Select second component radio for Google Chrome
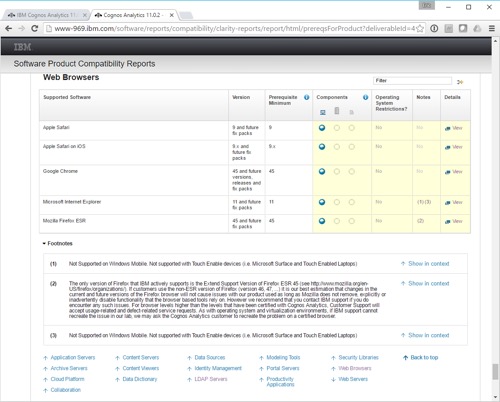Screen dimensions: 500x402 point(337,171)
